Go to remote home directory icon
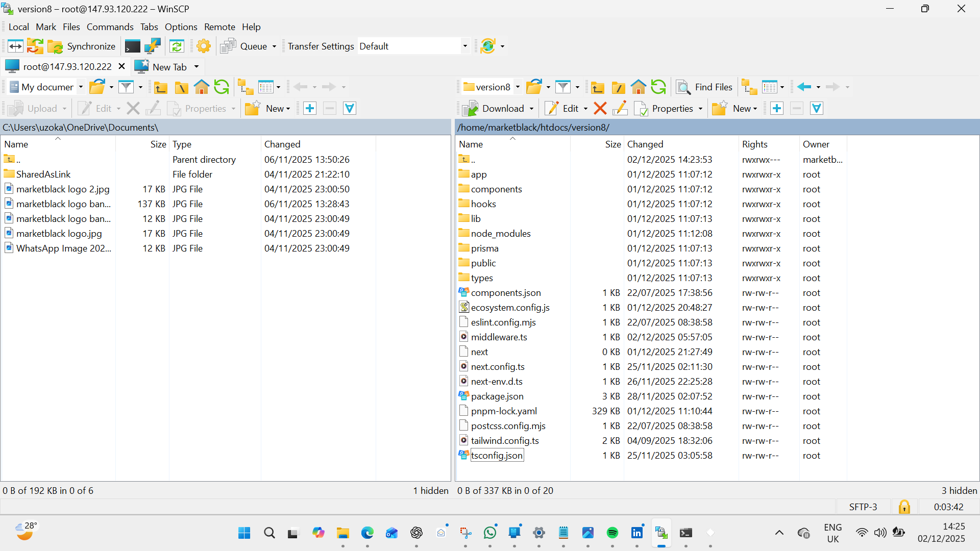Screen dimensions: 980x551 tap(638, 87)
